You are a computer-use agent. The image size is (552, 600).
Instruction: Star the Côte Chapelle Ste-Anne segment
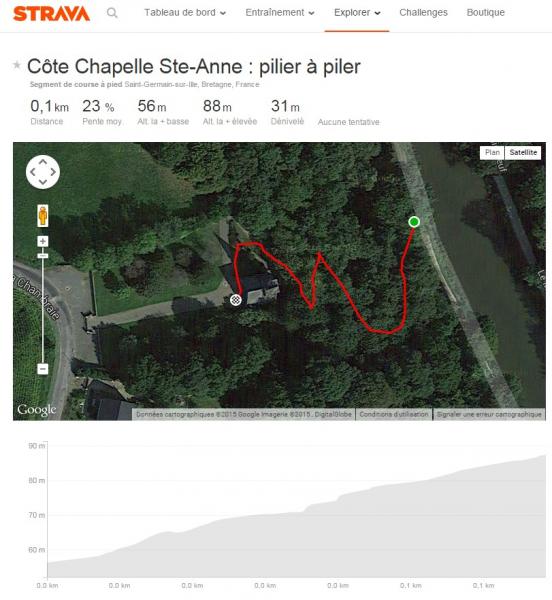click(x=16, y=65)
